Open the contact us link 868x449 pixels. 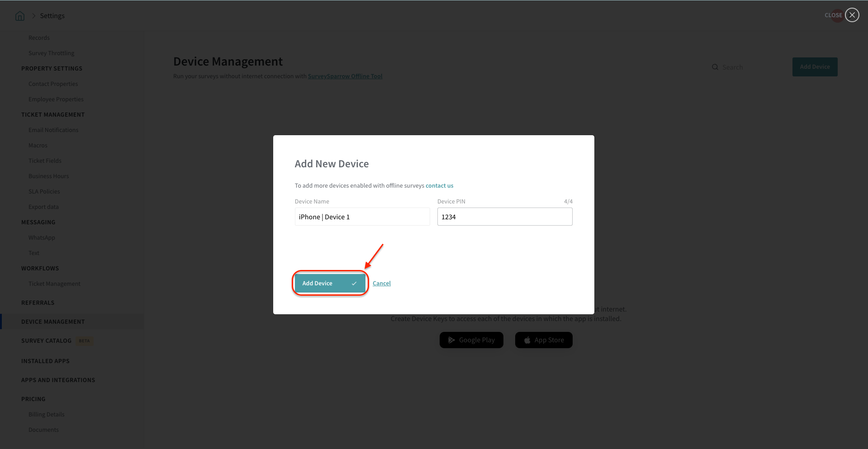coord(439,185)
